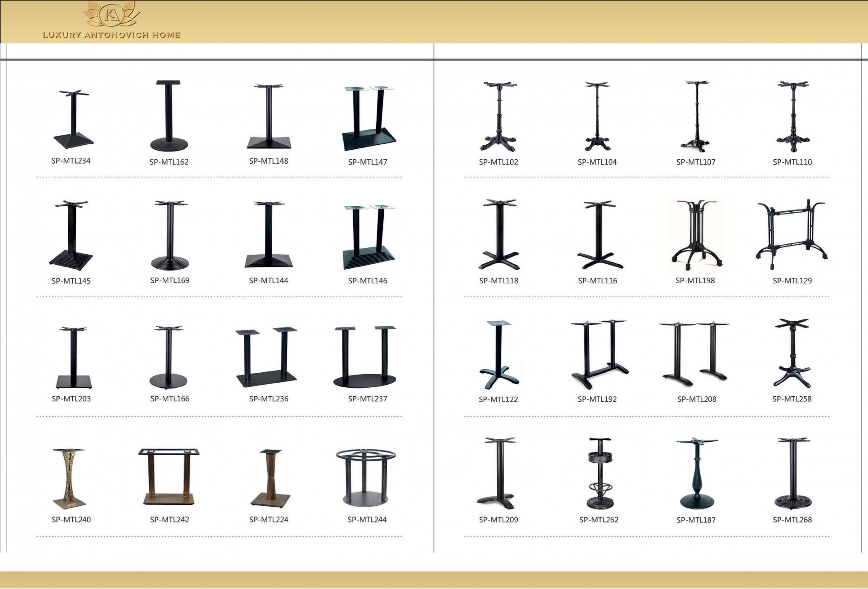
Task: Click the SP-MTL187 baluster base image
Action: pos(697,474)
